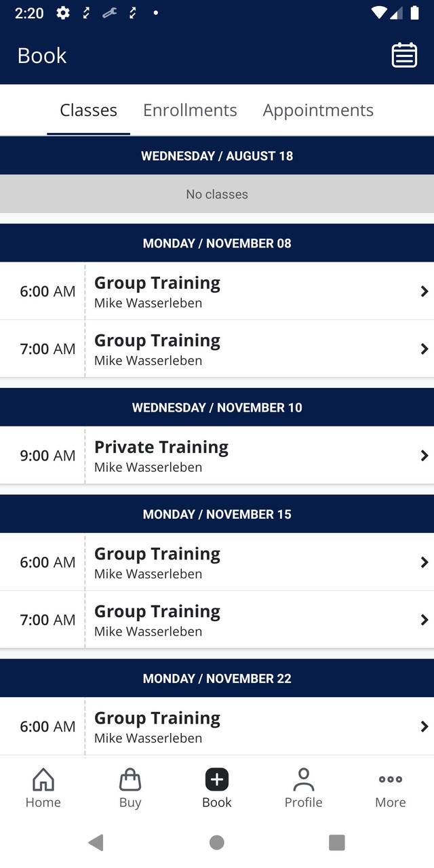
Task: Tap the Book plus icon
Action: 217,780
